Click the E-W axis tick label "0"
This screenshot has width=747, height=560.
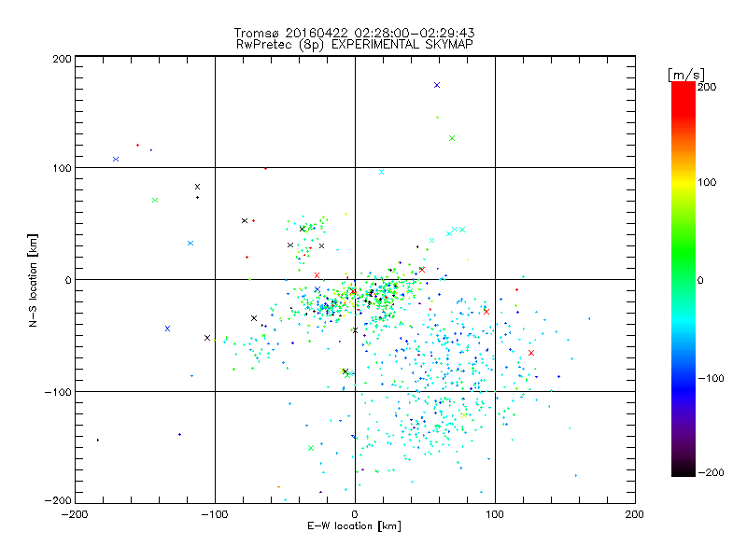(355, 514)
